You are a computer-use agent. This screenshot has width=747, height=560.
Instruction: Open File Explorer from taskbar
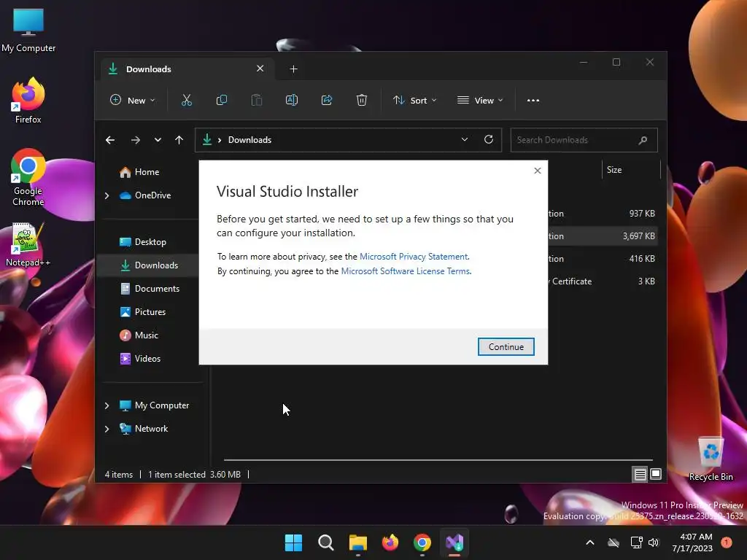pos(357,542)
